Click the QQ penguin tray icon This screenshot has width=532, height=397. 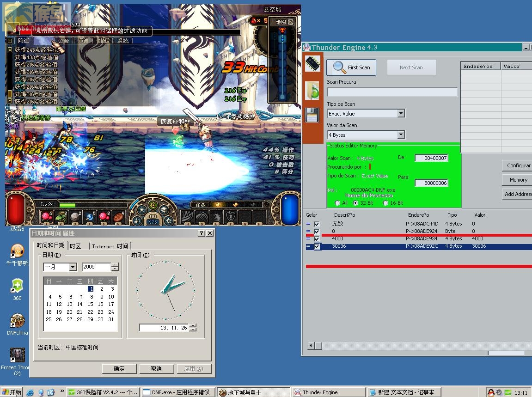[x=490, y=392]
